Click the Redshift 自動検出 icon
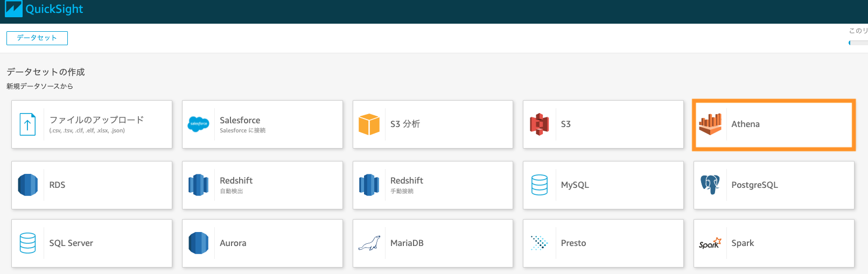868x274 pixels. coord(198,185)
